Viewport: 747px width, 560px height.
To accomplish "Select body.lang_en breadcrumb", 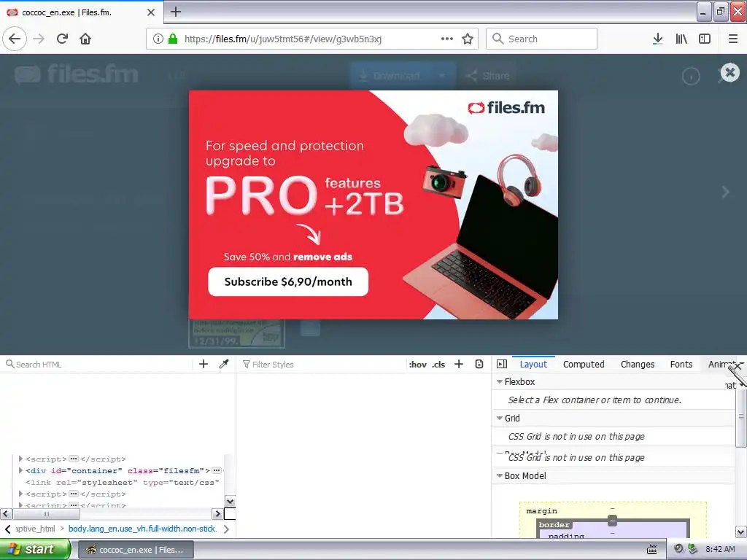I will click(x=142, y=529).
